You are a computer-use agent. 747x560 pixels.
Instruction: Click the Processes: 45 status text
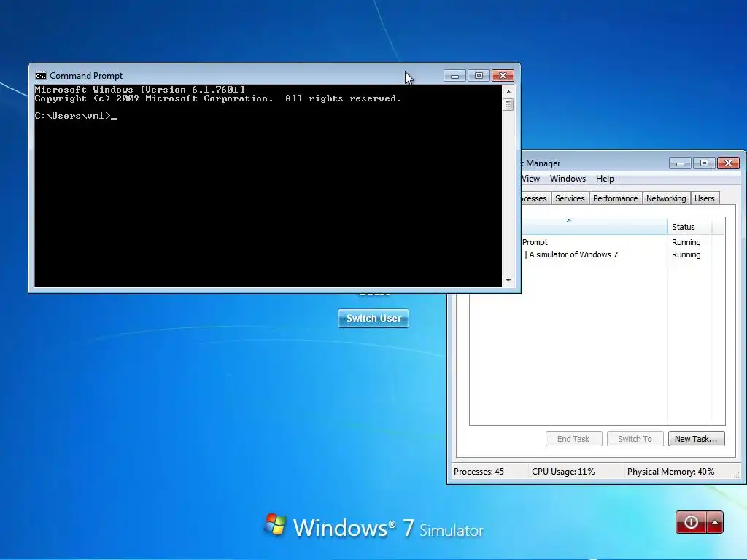click(x=479, y=472)
